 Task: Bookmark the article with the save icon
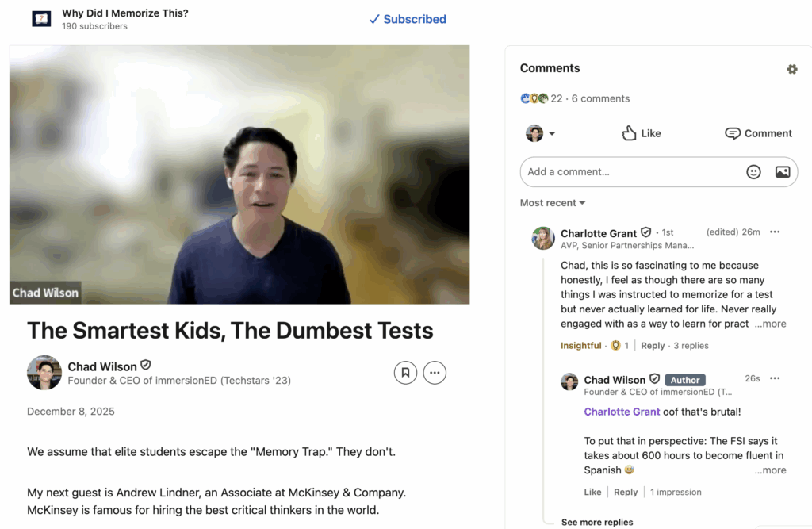tap(405, 372)
